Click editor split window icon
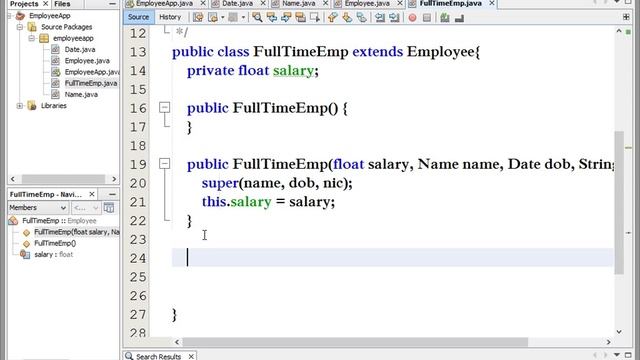Image resolution: width=640 pixels, height=360 pixels. pyautogui.click(x=626, y=17)
